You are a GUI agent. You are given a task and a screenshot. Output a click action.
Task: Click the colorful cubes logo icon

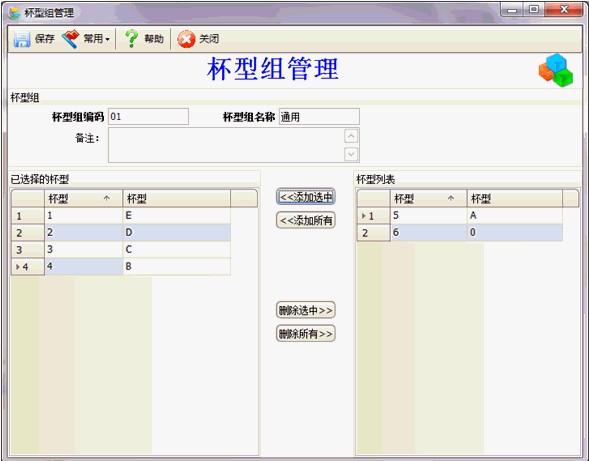pyautogui.click(x=556, y=70)
